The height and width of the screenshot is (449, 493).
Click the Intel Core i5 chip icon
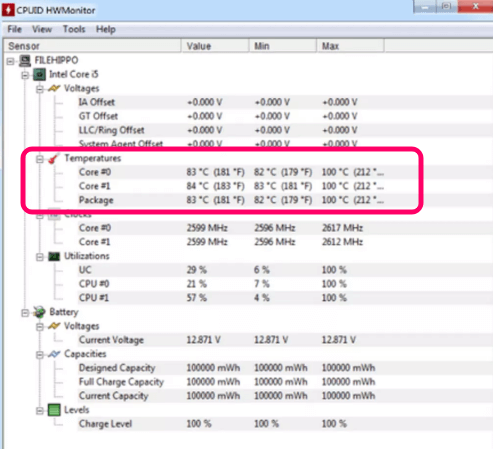(x=39, y=74)
